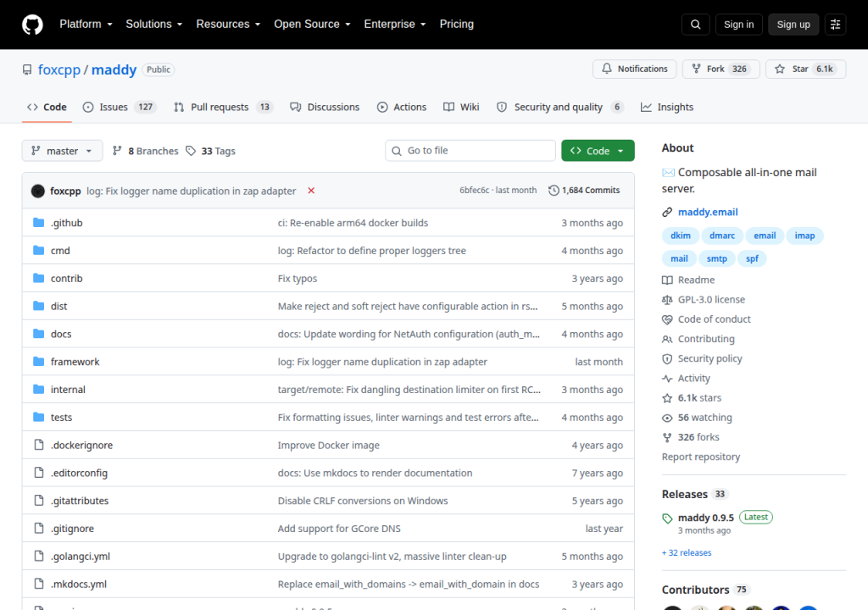Open the Wiki tab
This screenshot has width=868, height=610.
tap(461, 107)
